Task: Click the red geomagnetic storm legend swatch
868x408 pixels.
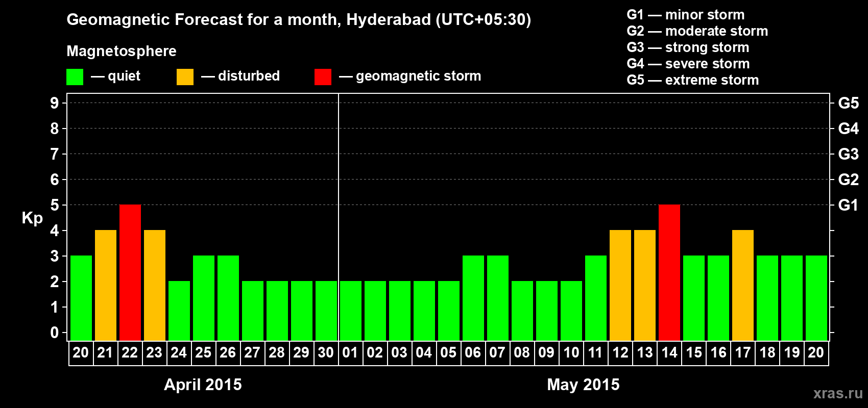Action: (323, 77)
